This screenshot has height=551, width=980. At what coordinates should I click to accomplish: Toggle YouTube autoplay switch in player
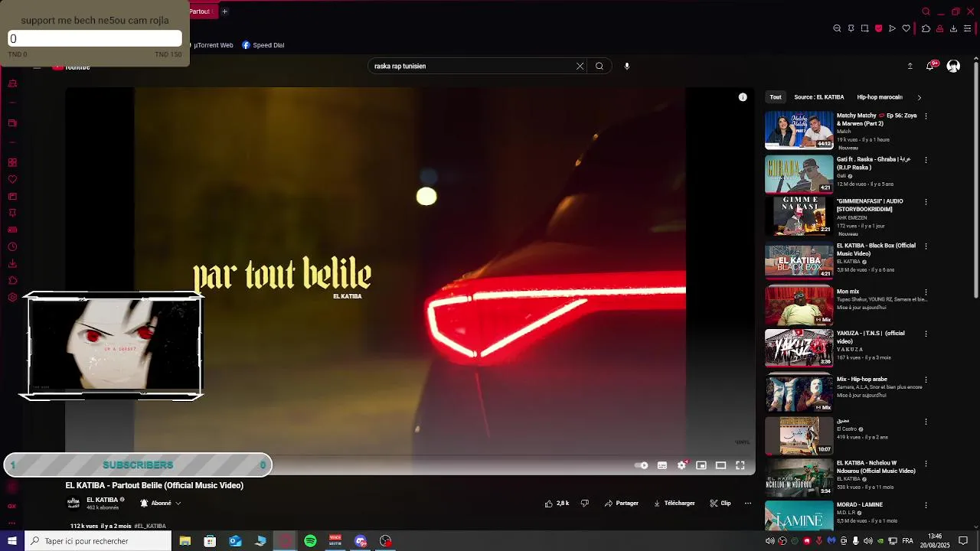(x=642, y=465)
